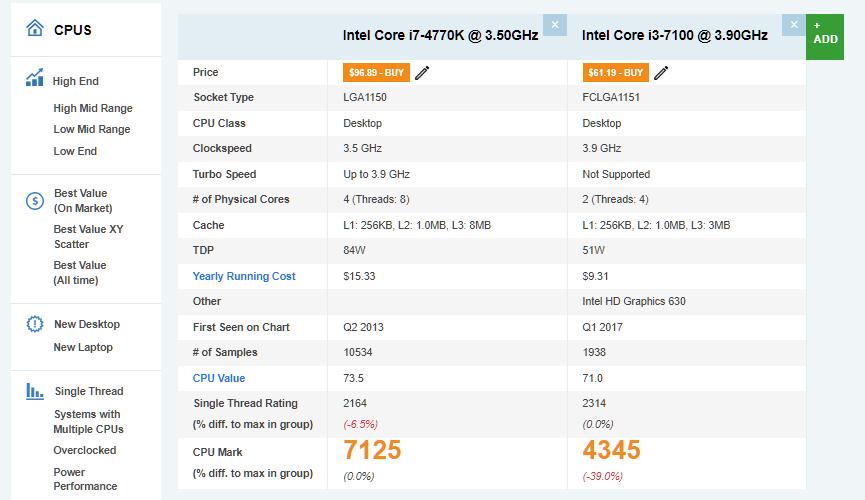Click the $61.19 BUY button
Viewport: 865px width, 500px height.
pyautogui.click(x=615, y=72)
